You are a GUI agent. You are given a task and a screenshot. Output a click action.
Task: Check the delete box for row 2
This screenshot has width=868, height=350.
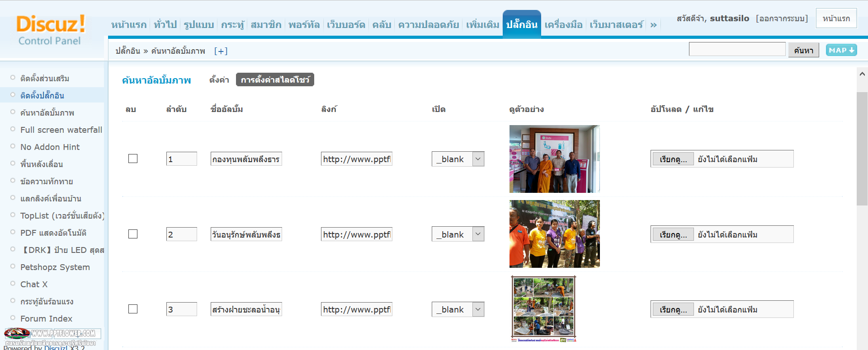(133, 234)
